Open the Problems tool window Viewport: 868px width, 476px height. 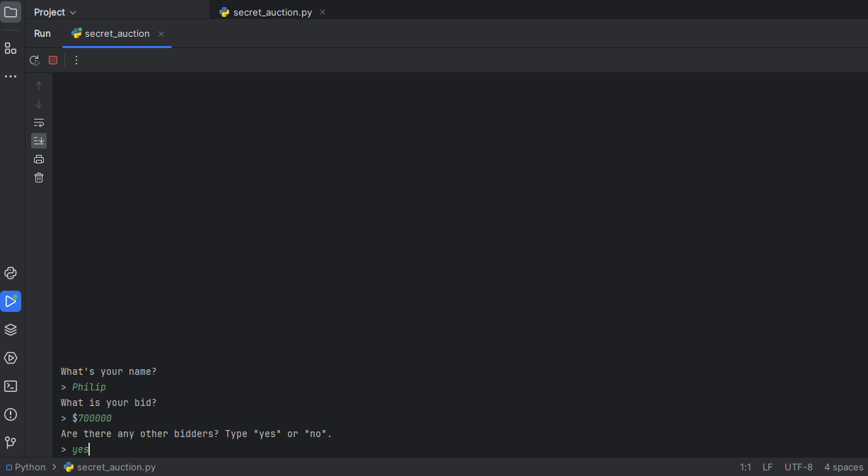point(11,414)
